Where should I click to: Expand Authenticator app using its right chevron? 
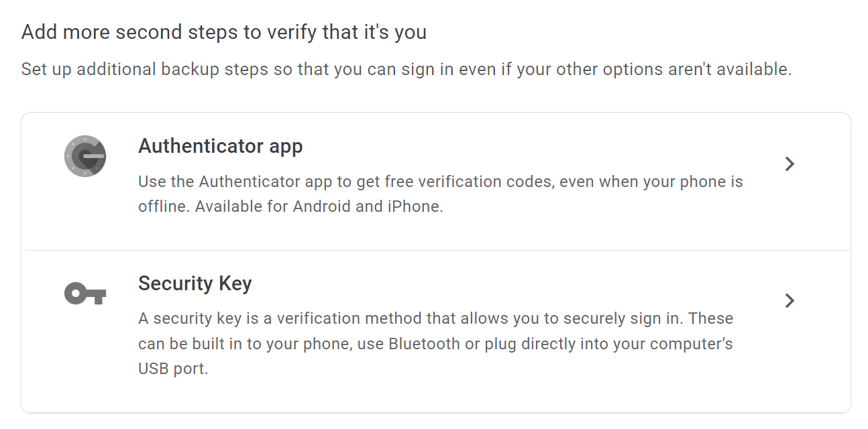[790, 164]
